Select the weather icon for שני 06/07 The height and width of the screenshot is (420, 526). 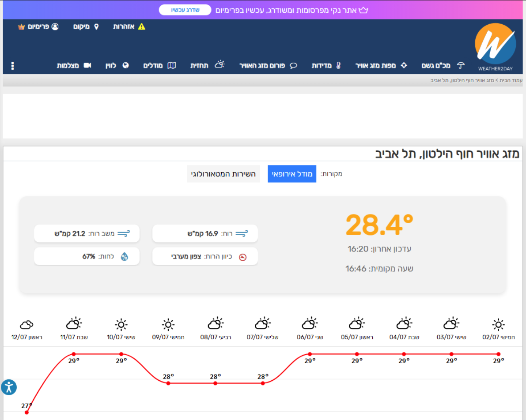(x=310, y=323)
